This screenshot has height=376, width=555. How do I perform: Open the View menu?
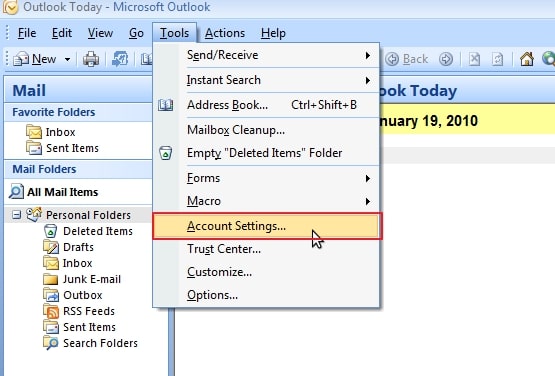point(100,33)
